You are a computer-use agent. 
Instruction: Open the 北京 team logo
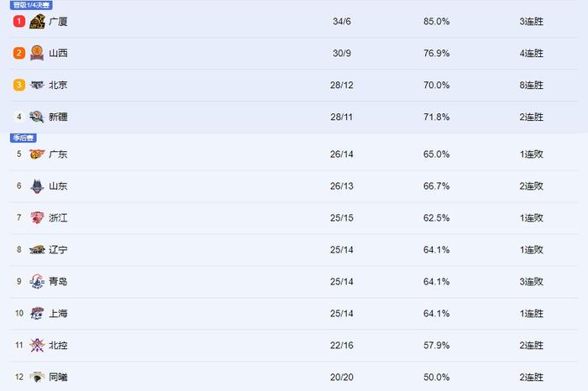click(37, 85)
